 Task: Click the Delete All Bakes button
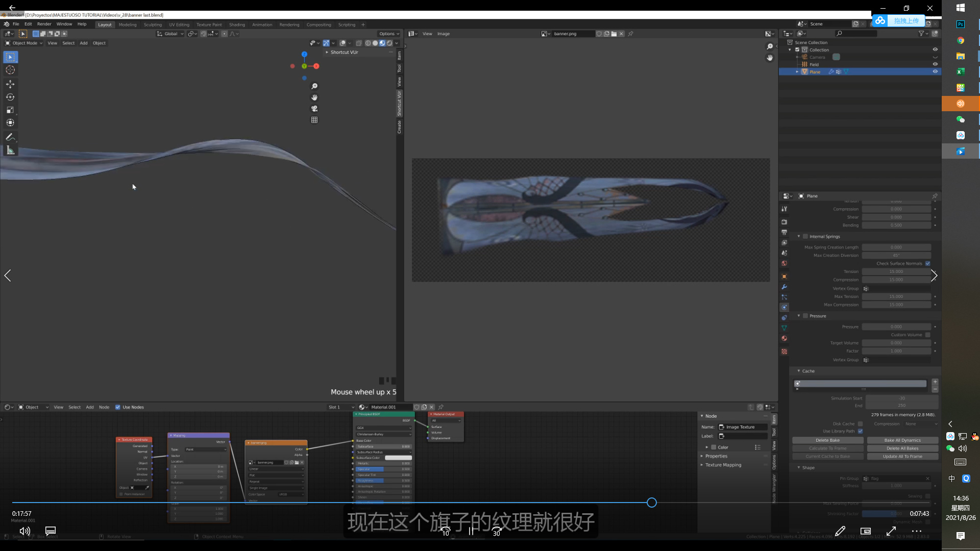902,448
